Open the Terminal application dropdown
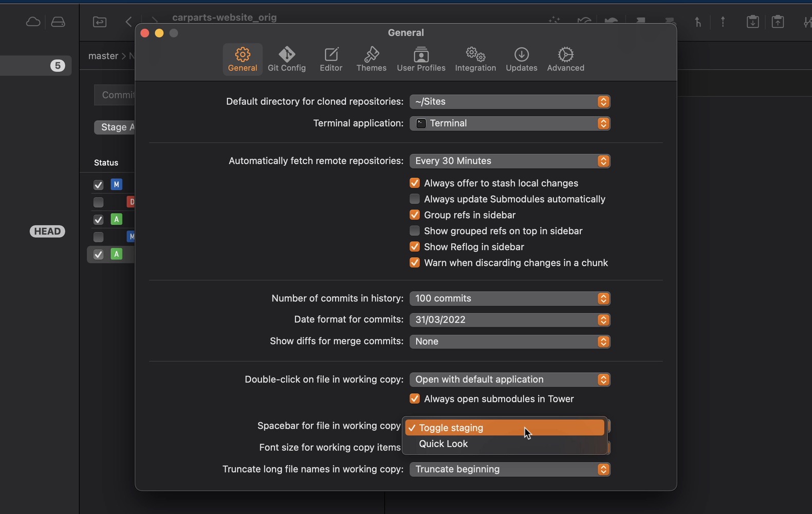812x514 pixels. click(509, 123)
